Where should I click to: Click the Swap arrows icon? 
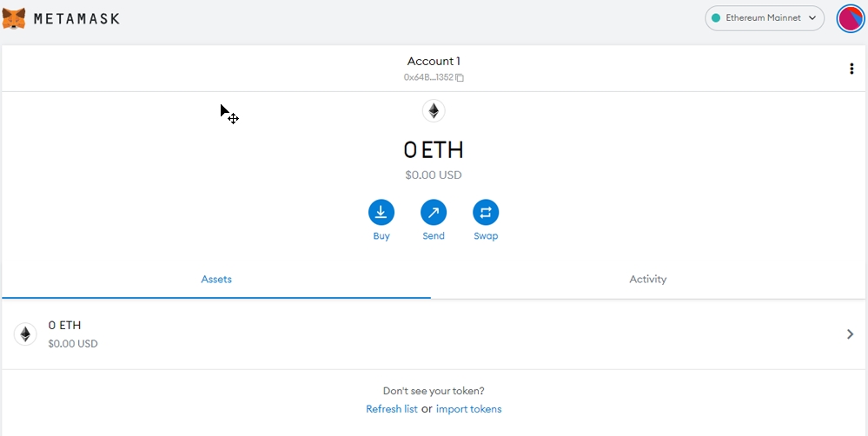click(x=486, y=212)
